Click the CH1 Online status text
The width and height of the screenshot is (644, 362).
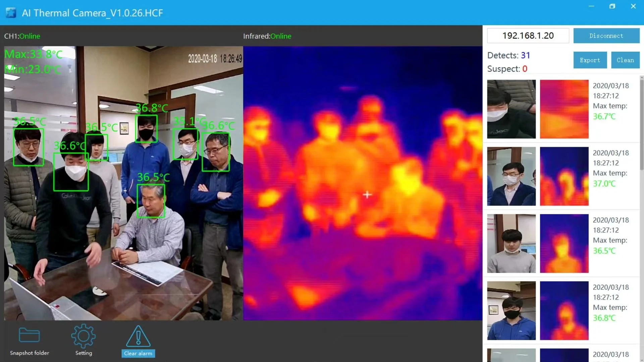pos(22,36)
